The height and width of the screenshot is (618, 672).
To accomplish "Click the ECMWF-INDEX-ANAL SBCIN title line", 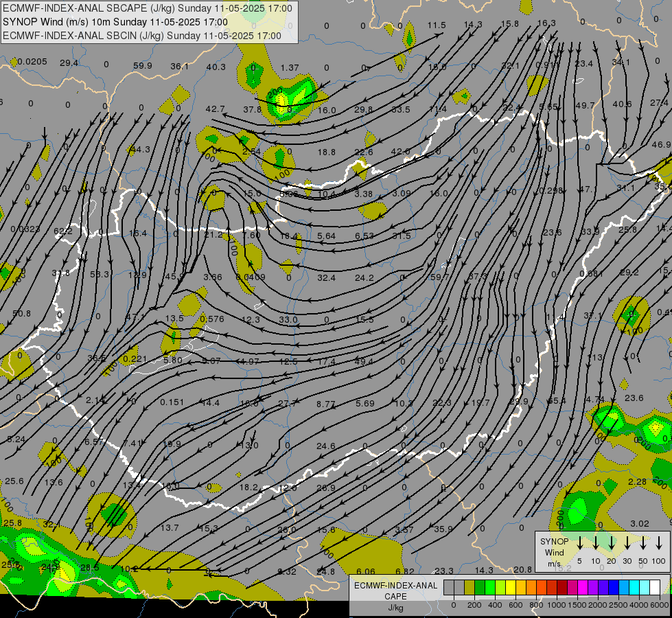I will (142, 36).
